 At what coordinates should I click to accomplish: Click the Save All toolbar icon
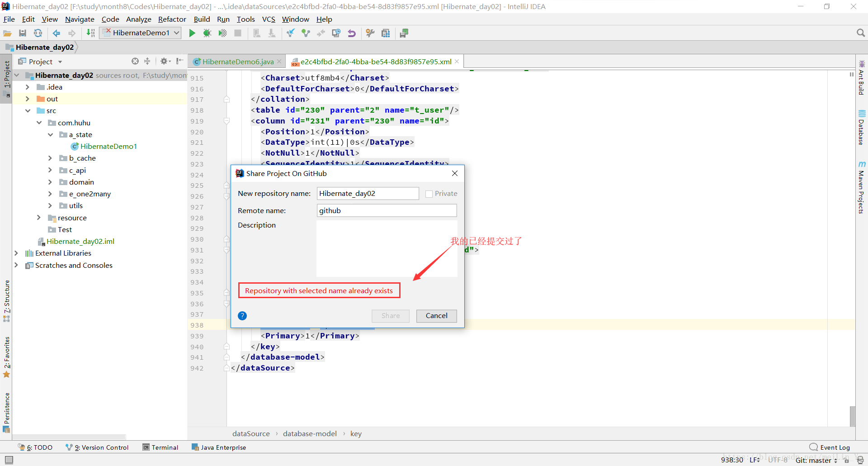click(x=23, y=33)
